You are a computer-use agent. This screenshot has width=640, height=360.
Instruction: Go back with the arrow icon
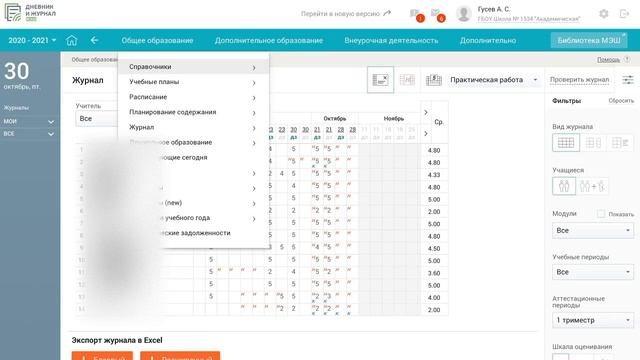(x=94, y=40)
